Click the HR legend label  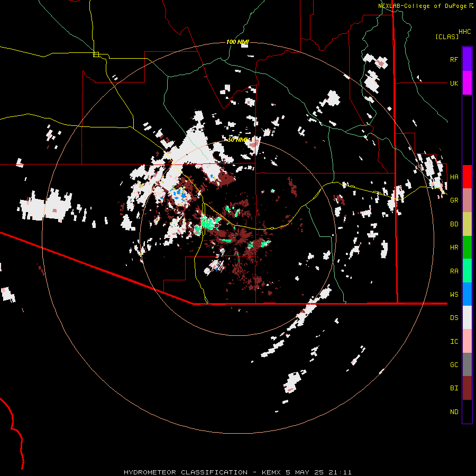pyautogui.click(x=454, y=247)
